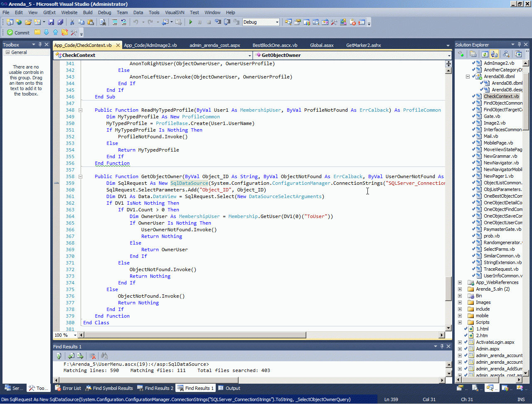The height and width of the screenshot is (404, 532).
Task: Open the yellow folder icon beside Commit
Action: (x=37, y=32)
